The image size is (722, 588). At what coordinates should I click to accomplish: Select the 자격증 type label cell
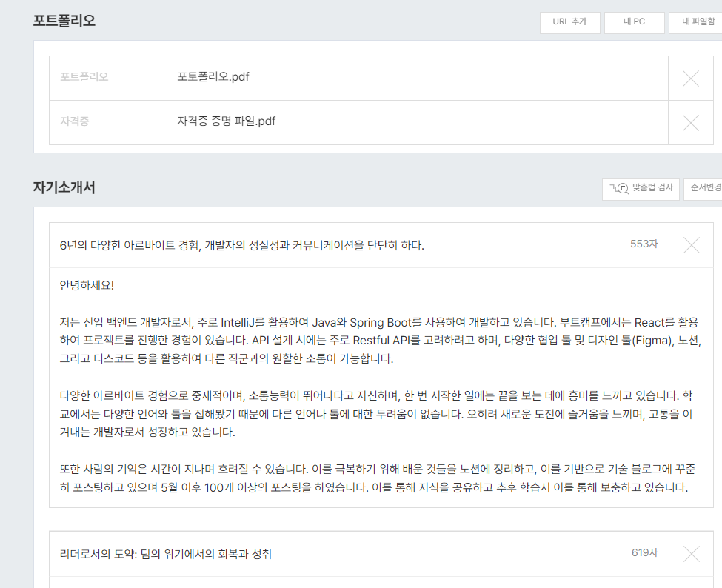[x=75, y=121]
